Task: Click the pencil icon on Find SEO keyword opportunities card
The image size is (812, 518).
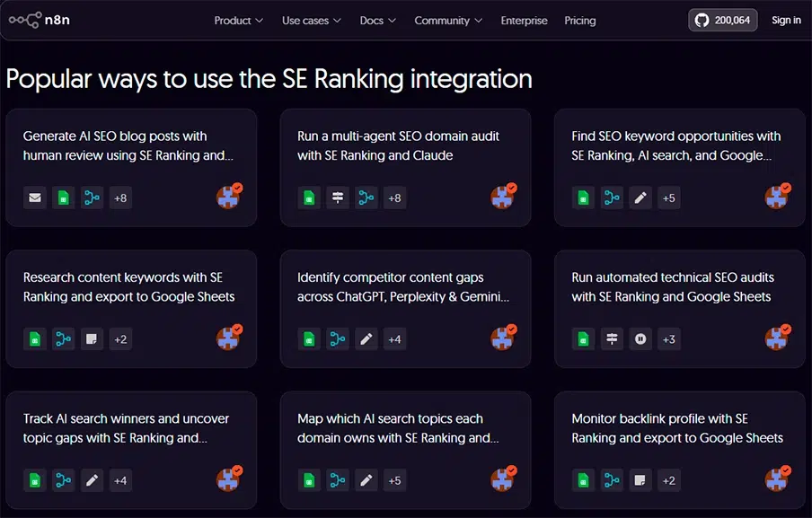Action: tap(640, 198)
